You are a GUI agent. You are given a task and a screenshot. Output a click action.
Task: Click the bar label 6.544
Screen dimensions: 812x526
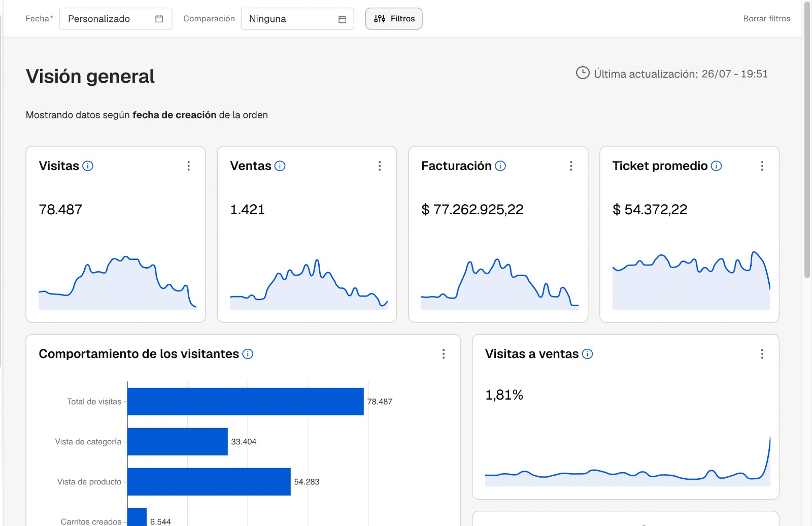click(160, 521)
